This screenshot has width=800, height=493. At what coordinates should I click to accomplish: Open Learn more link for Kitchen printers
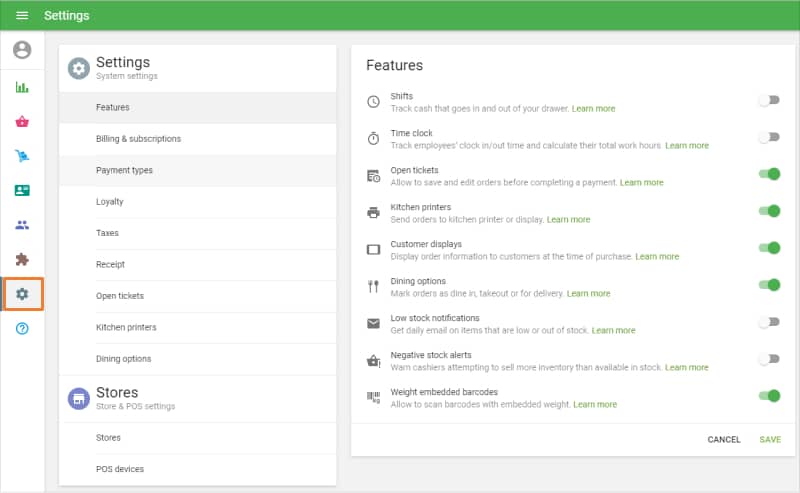568,219
